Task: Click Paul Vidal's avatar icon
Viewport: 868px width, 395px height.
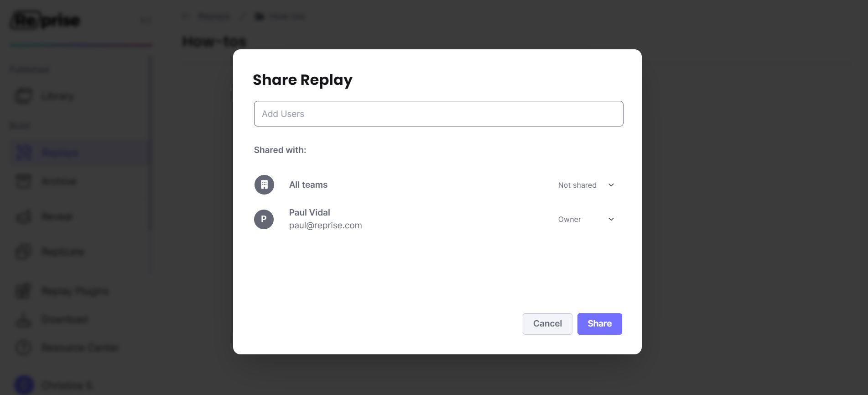Action: pos(264,219)
